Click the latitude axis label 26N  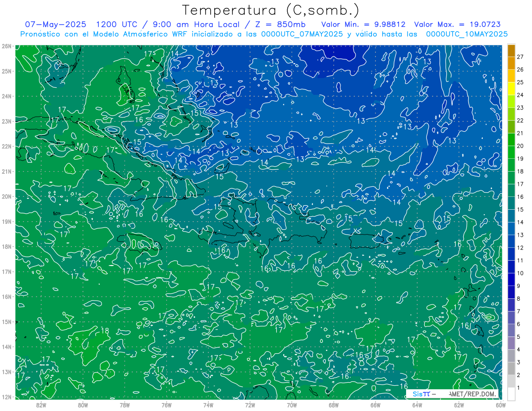pyautogui.click(x=6, y=46)
